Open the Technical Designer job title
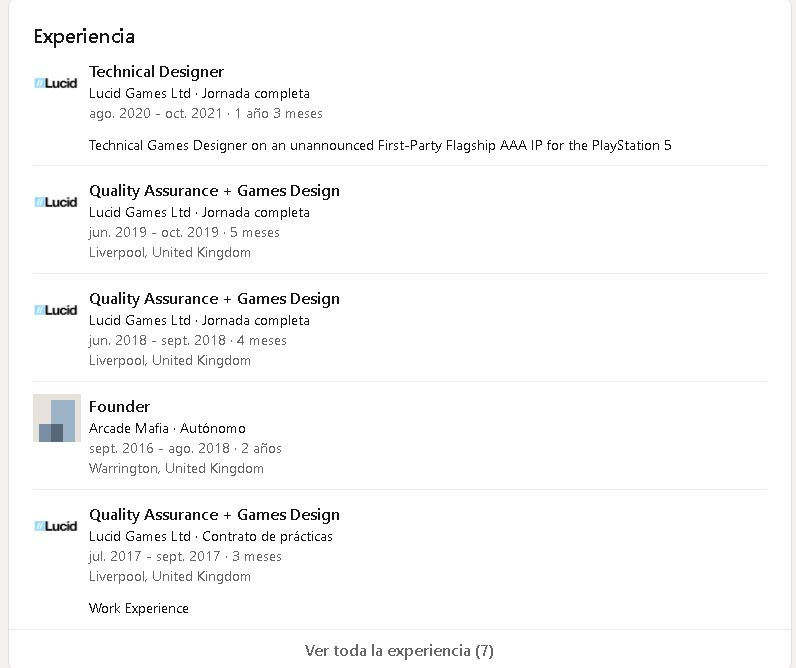The image size is (796, 668). pyautogui.click(x=156, y=72)
